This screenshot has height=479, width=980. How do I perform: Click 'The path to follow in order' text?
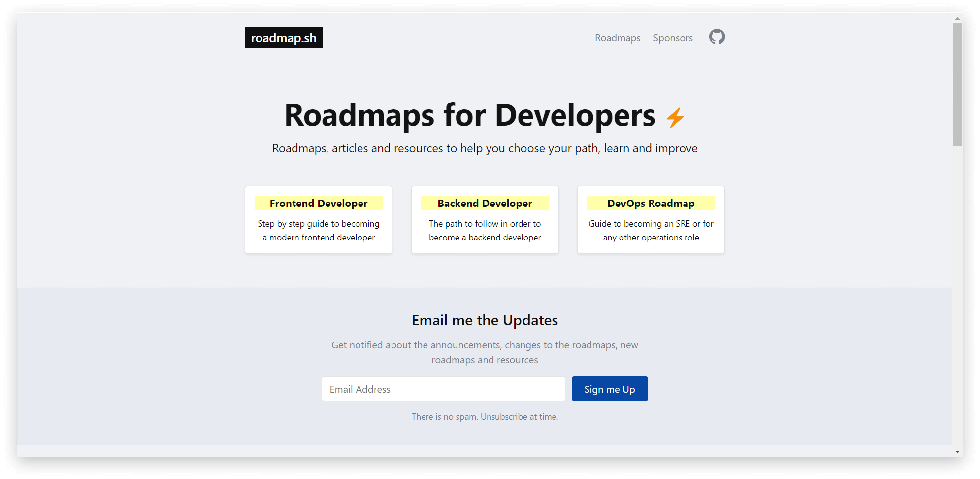pos(485,224)
